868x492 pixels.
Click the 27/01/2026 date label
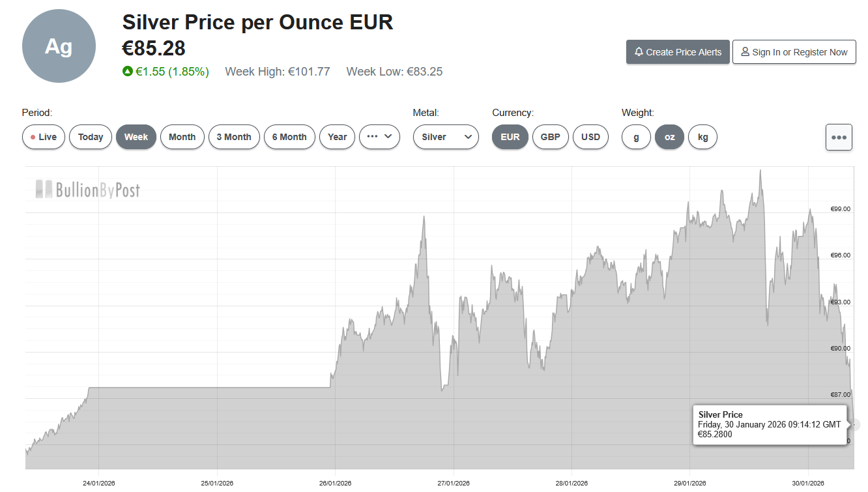[454, 484]
